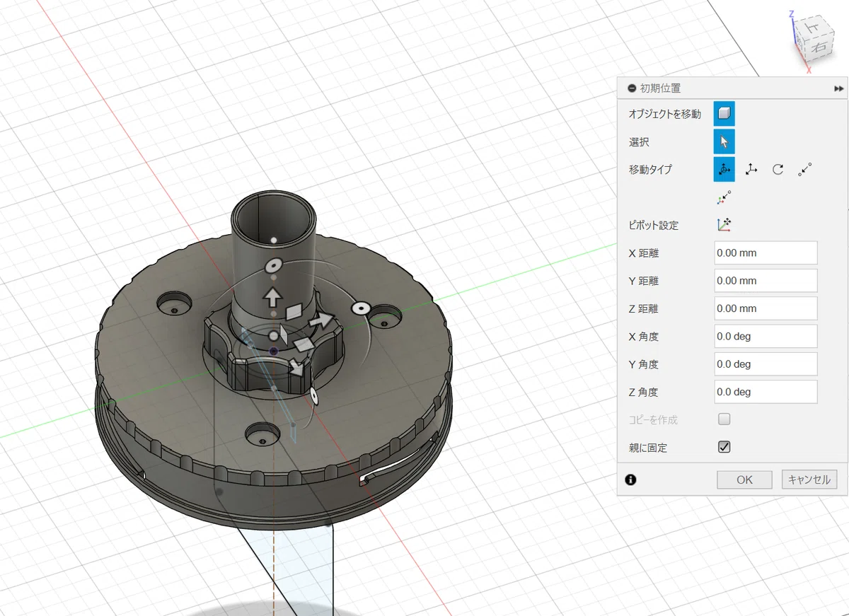Image resolution: width=849 pixels, height=616 pixels.
Task: Click the キャンセル button
Action: coord(809,480)
